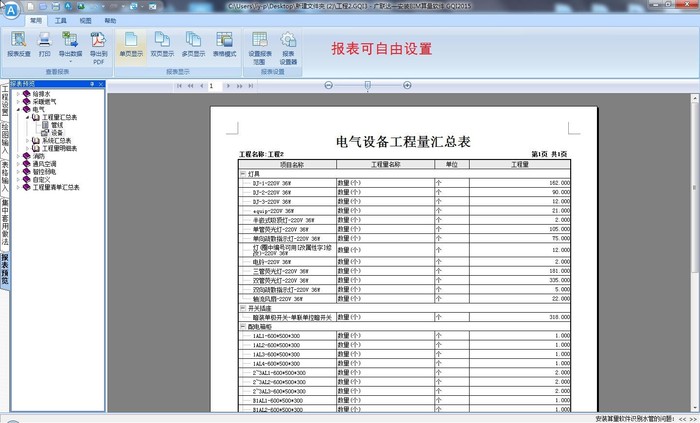
Task: Click the round application logo button
Action: click(x=11, y=10)
